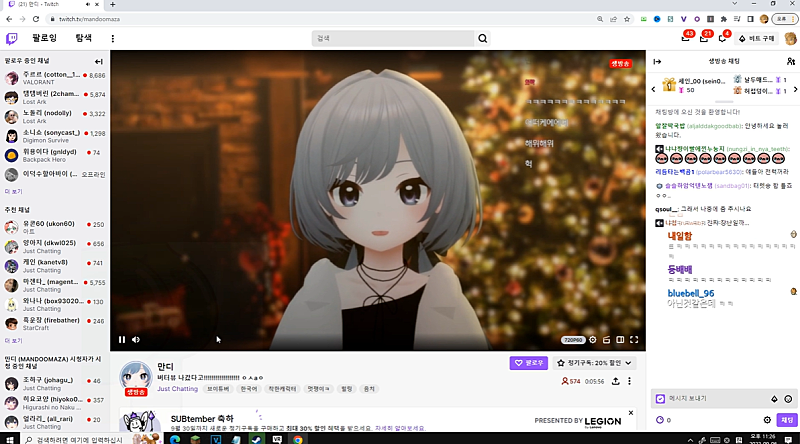800x444 pixels.
Task: Mute the stream volume
Action: tap(136, 339)
